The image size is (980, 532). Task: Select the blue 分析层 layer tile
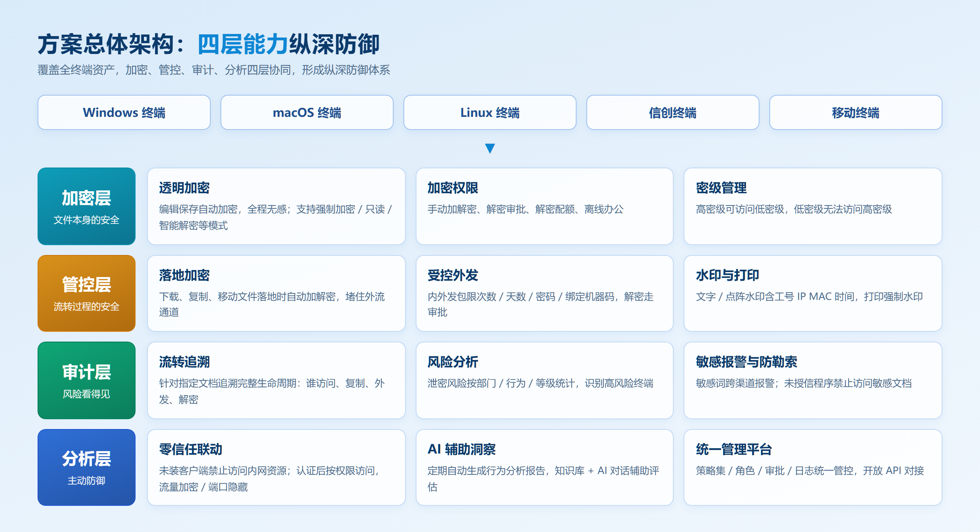[87, 467]
